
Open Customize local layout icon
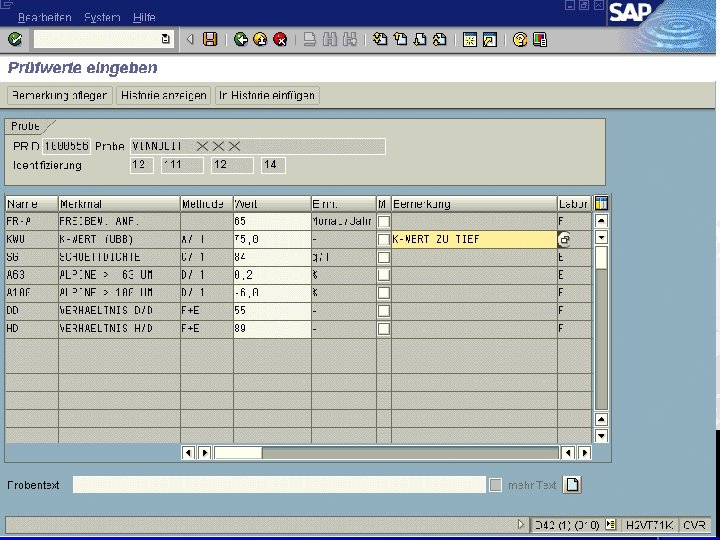coord(540,39)
